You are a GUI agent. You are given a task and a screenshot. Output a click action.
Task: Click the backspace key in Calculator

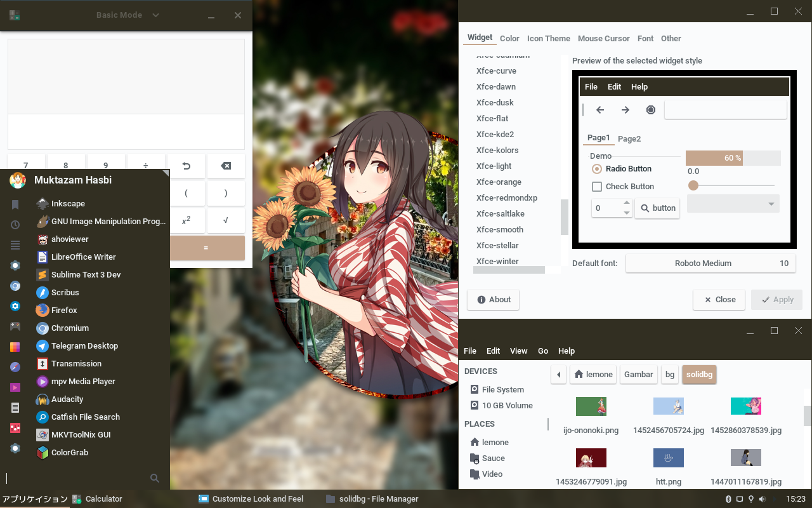226,166
